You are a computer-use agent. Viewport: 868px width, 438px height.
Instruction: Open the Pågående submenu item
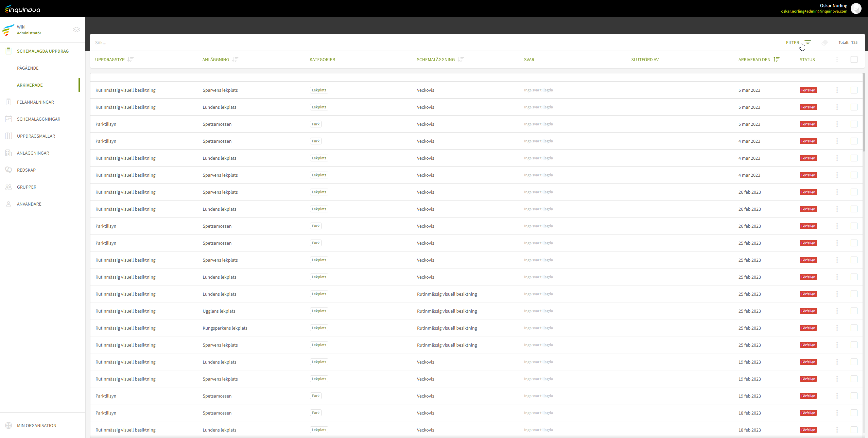(28, 68)
